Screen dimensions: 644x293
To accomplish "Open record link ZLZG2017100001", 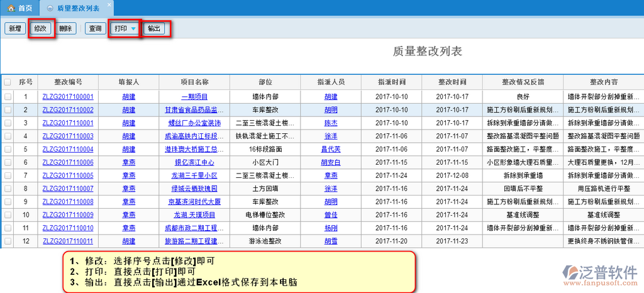I will [68, 97].
